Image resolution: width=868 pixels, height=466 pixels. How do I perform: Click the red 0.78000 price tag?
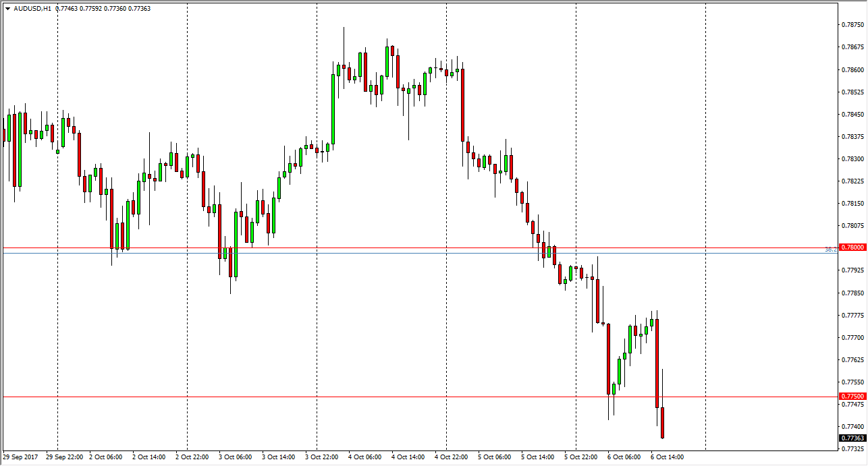pyautogui.click(x=852, y=247)
